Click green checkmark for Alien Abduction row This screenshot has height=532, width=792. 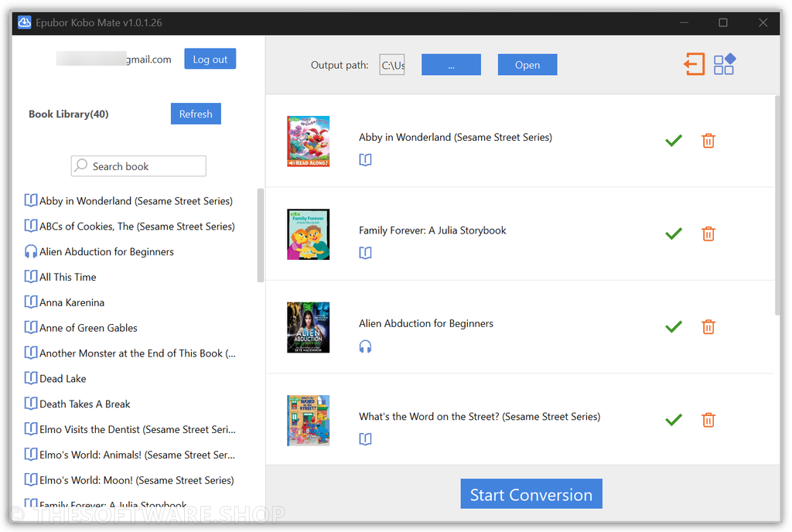tap(674, 326)
